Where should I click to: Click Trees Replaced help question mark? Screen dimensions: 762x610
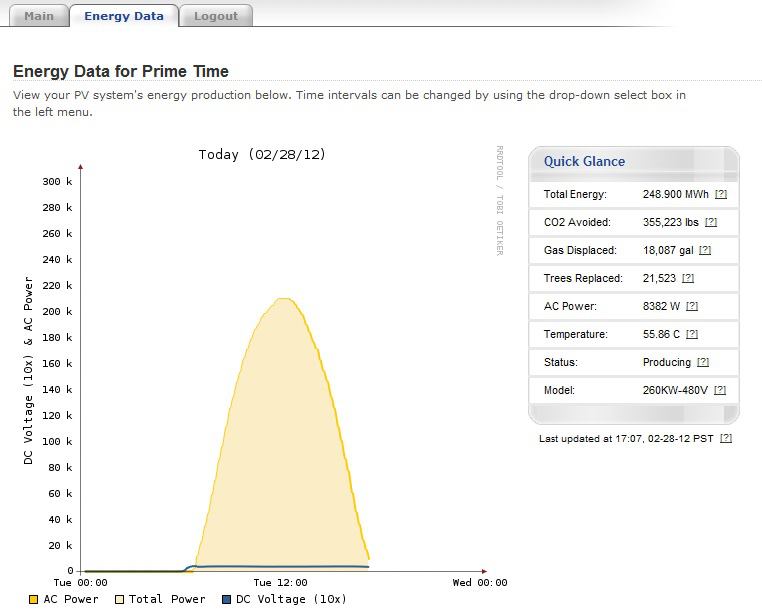[x=688, y=278]
